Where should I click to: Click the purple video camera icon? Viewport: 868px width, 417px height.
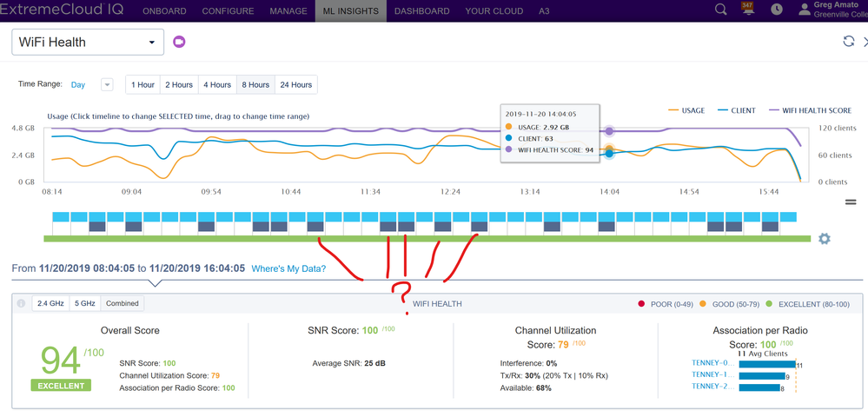(x=179, y=42)
